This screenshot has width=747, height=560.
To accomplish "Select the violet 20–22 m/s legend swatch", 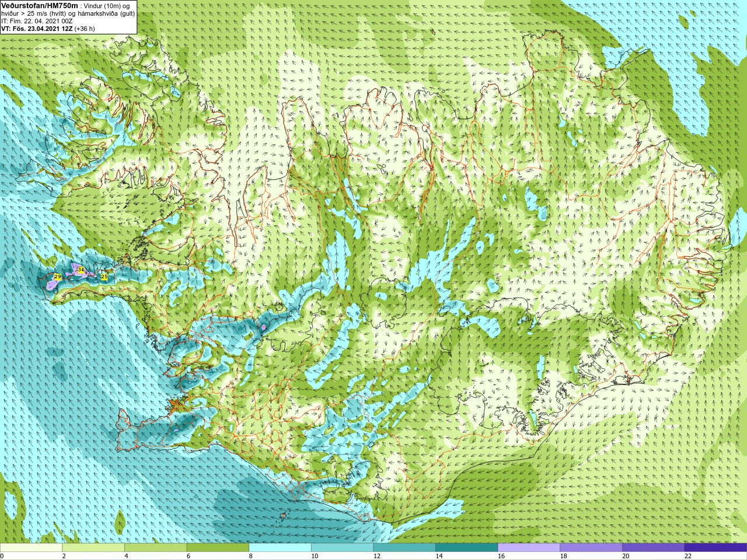I will click(x=654, y=548).
